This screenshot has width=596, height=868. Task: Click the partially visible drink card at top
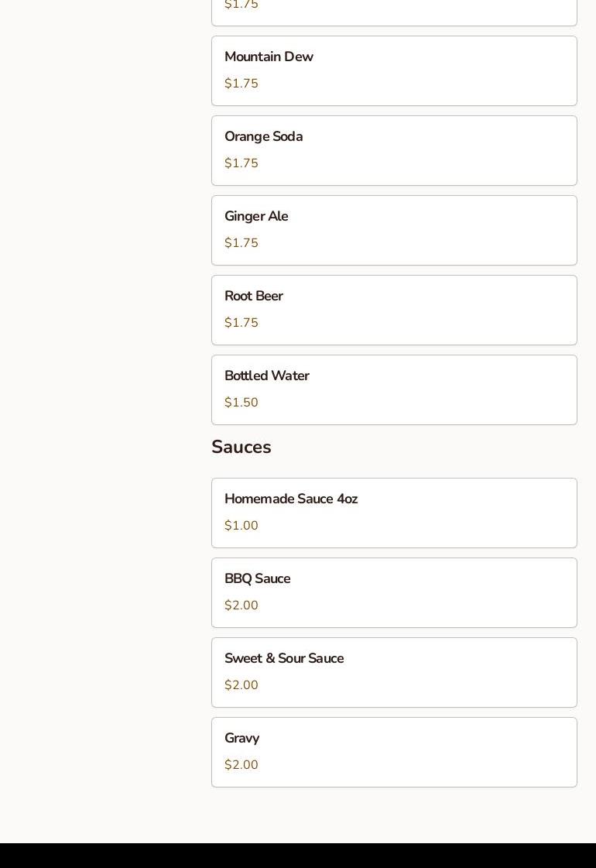pos(393,12)
